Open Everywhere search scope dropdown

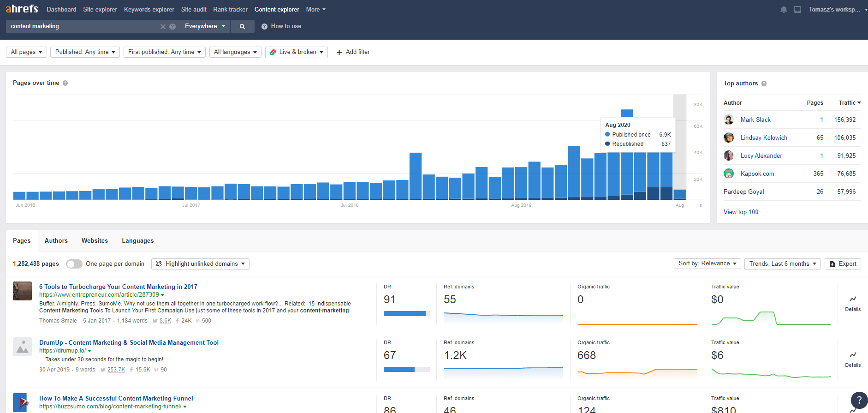(x=205, y=26)
